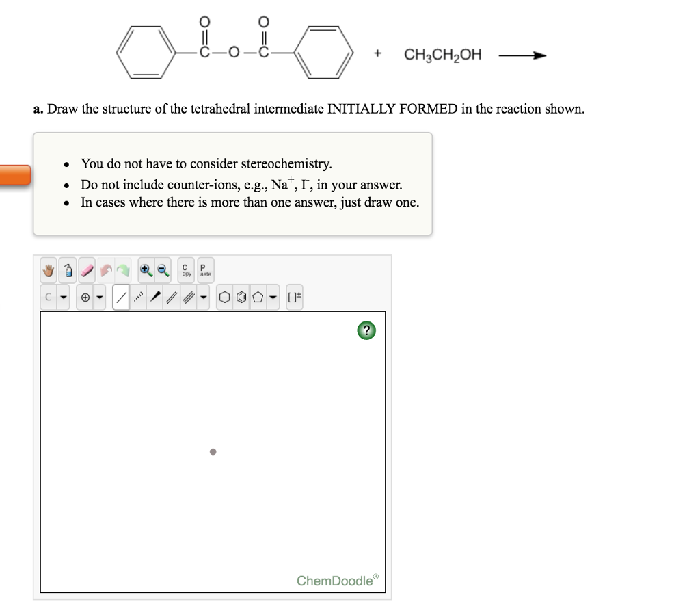This screenshot has width=700, height=606.
Task: Select the hand pan tool
Action: pyautogui.click(x=48, y=270)
